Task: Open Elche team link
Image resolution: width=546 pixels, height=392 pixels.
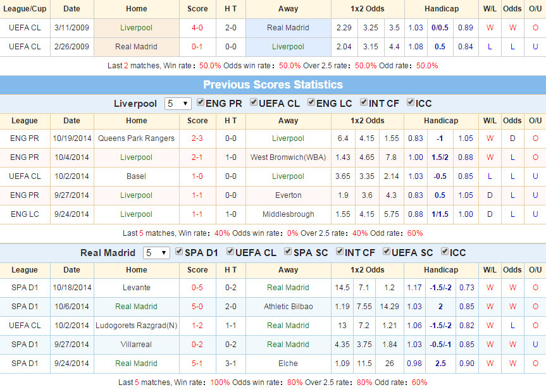Action: 289,364
